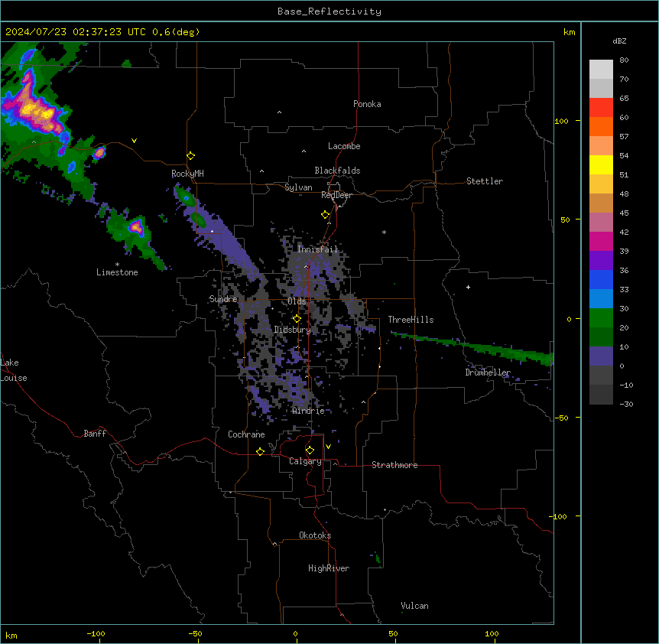Click the Calgary city label
This screenshot has width=659, height=644.
(x=305, y=461)
